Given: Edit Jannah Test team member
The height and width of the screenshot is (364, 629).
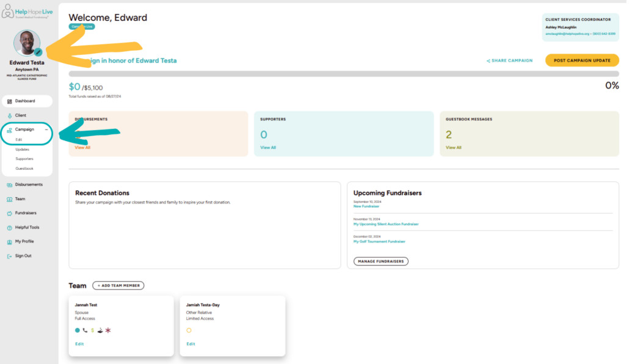Looking at the screenshot, I should tap(79, 344).
